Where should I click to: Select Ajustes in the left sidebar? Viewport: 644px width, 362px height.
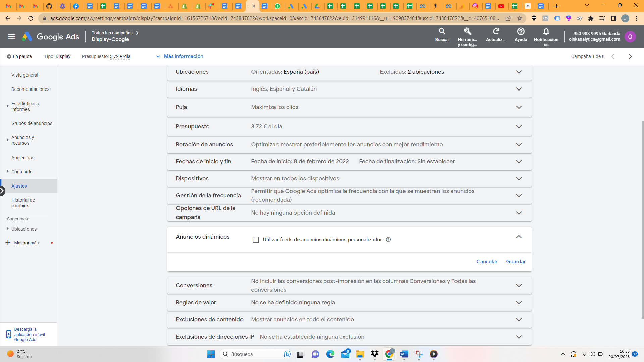(x=19, y=186)
